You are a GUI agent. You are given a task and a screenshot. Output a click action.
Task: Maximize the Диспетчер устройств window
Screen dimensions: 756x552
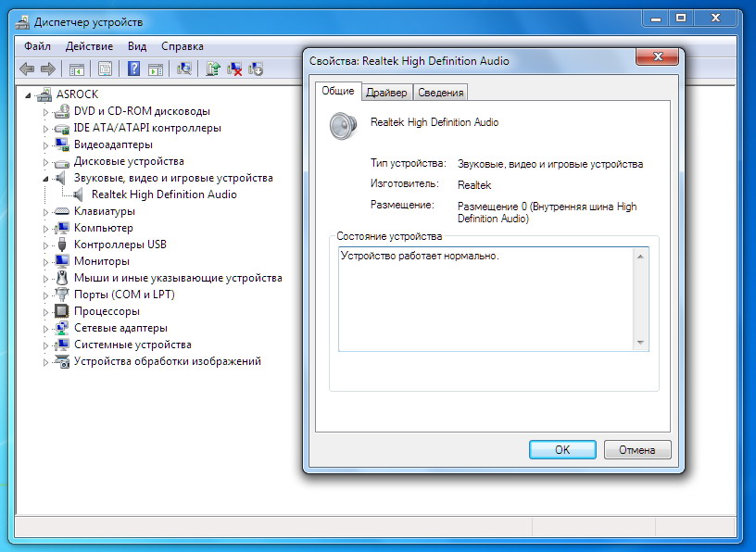point(681,19)
